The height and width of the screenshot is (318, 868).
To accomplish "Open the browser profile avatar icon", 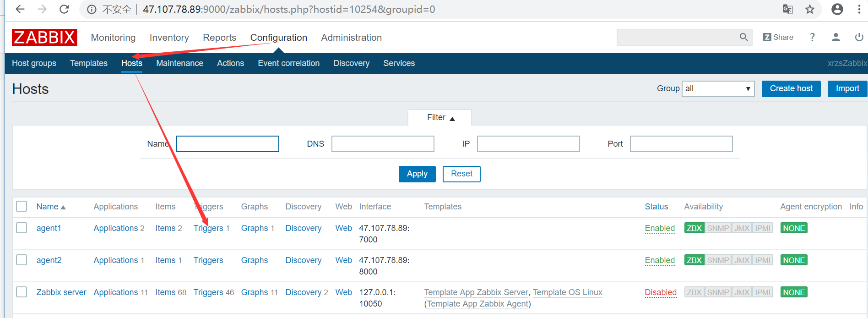I will [837, 9].
